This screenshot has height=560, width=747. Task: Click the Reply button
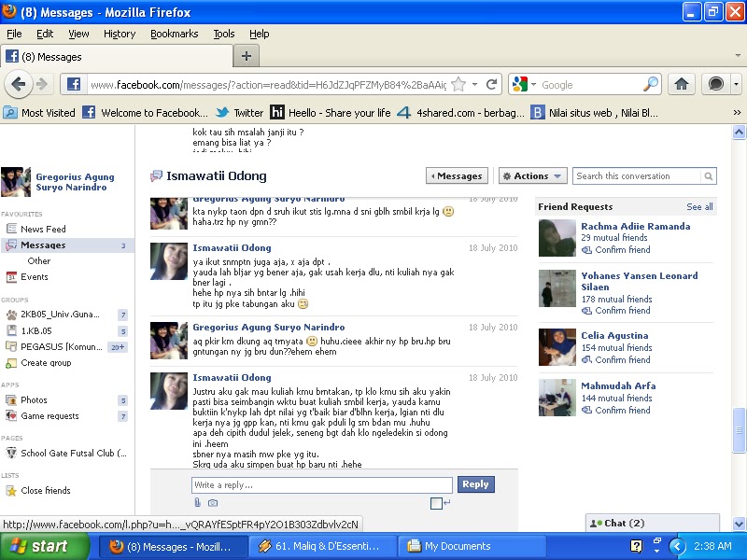click(x=475, y=484)
